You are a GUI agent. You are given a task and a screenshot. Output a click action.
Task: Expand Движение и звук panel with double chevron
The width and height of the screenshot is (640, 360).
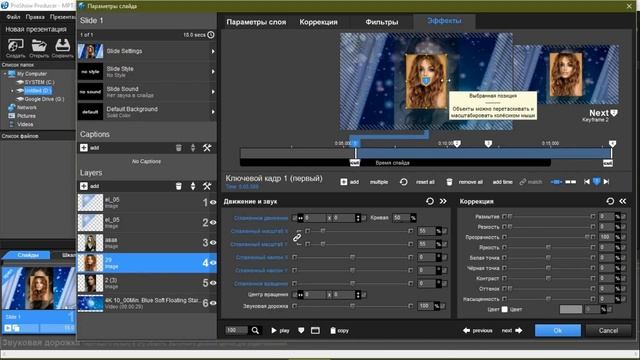click(443, 201)
